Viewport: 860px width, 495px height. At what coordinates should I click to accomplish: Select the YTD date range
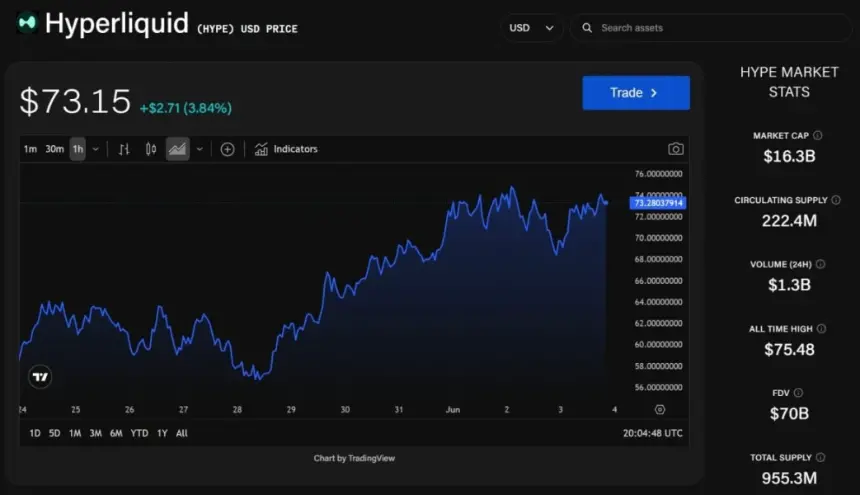point(139,433)
